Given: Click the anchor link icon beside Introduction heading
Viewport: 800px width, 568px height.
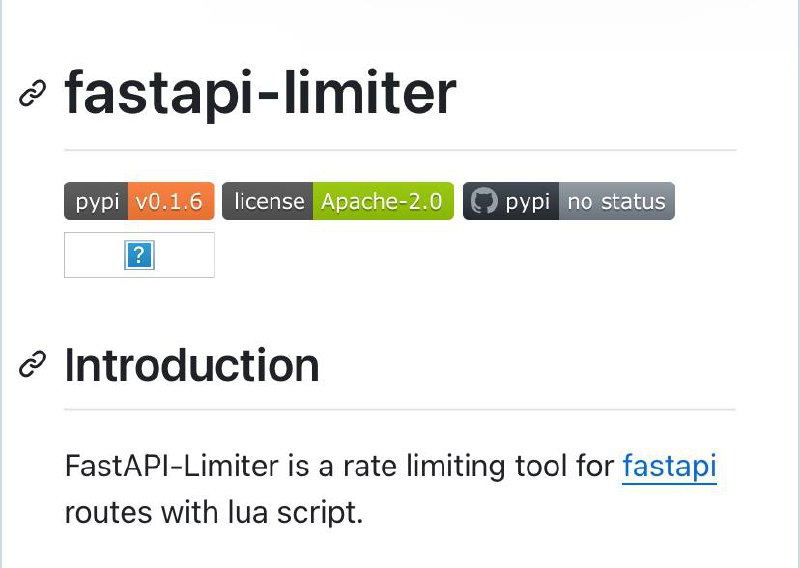Looking at the screenshot, I should tap(33, 364).
